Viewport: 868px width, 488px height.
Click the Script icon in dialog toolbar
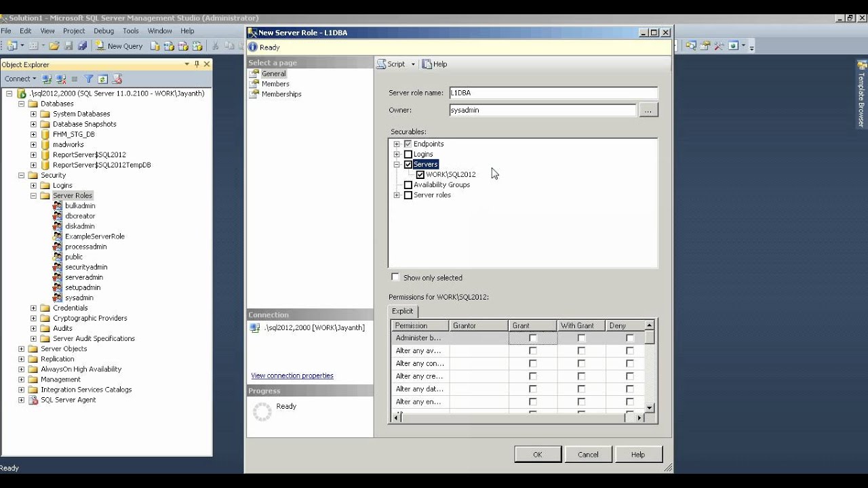pos(382,64)
